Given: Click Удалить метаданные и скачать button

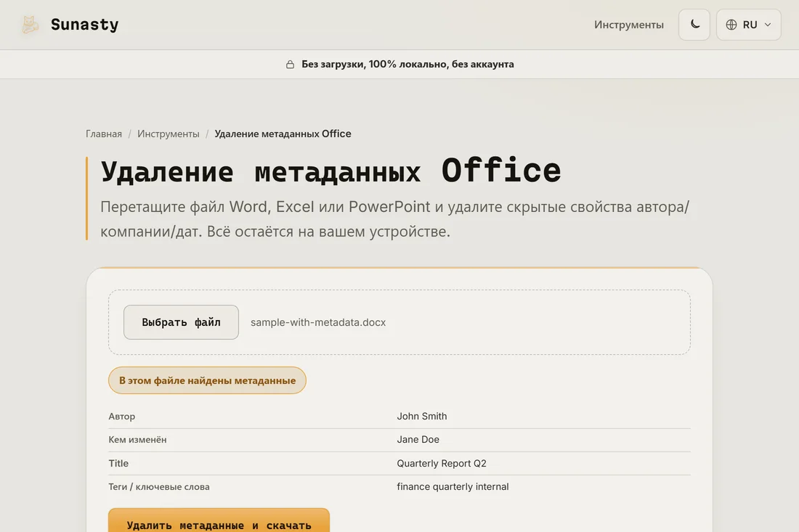Looking at the screenshot, I should tap(219, 521).
